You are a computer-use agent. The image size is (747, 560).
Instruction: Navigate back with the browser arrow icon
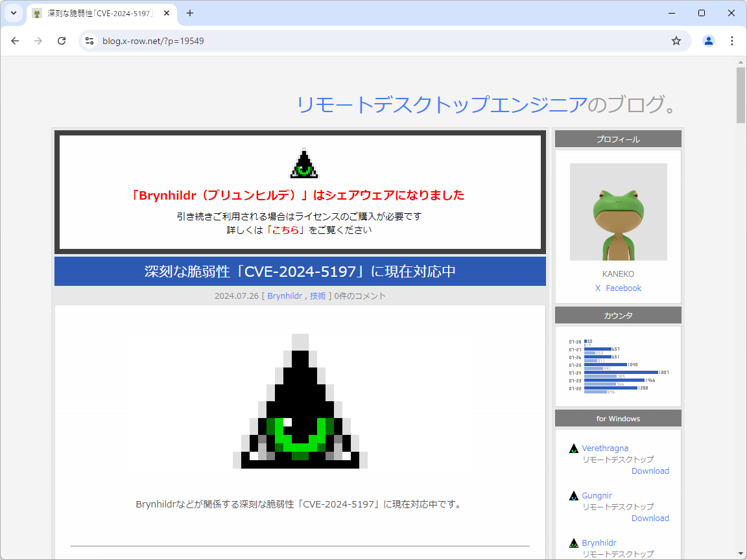pyautogui.click(x=15, y=40)
